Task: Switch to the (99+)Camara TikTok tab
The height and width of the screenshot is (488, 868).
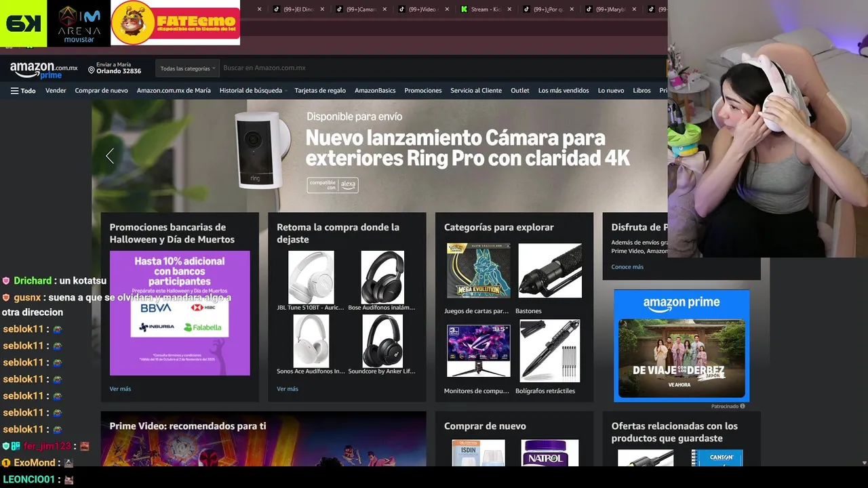Action: 361,9
